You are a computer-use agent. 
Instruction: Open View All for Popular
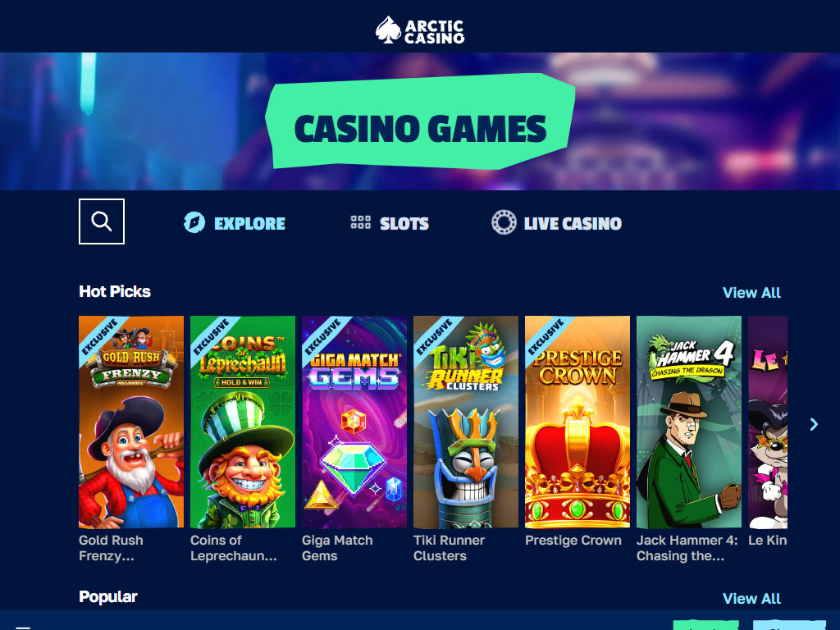751,598
